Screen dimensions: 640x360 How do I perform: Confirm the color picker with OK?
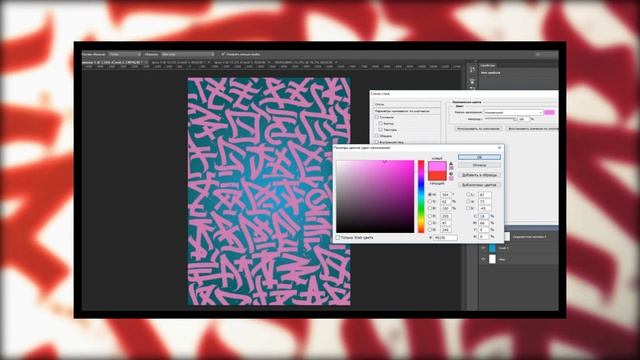(479, 157)
